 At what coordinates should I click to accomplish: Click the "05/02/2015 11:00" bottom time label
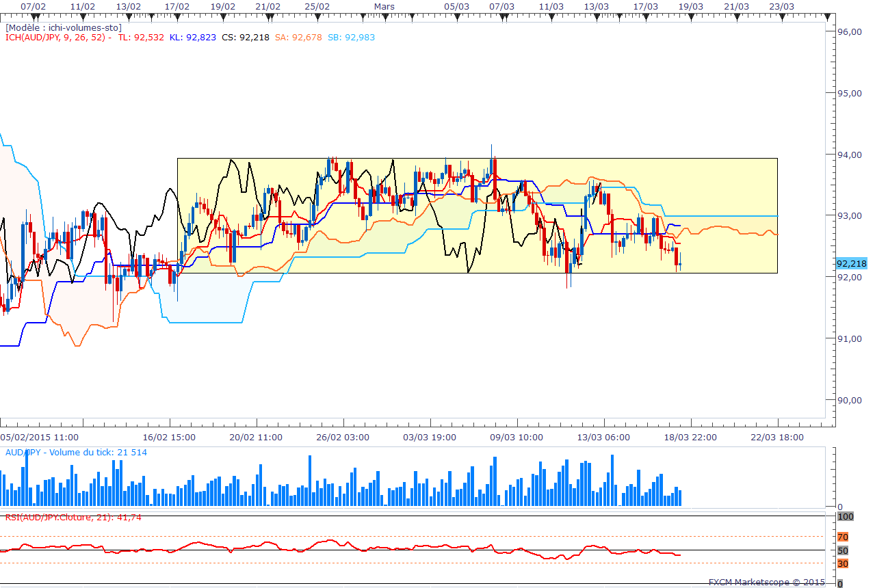[x=39, y=437]
